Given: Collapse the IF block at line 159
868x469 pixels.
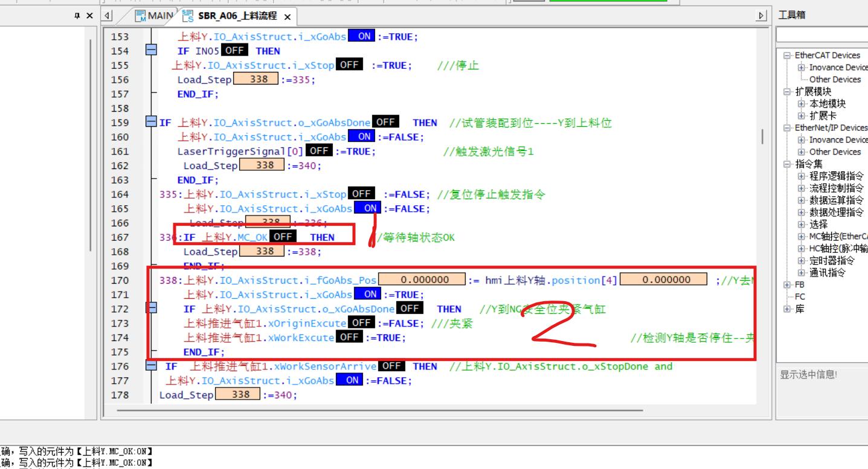Looking at the screenshot, I should [152, 123].
